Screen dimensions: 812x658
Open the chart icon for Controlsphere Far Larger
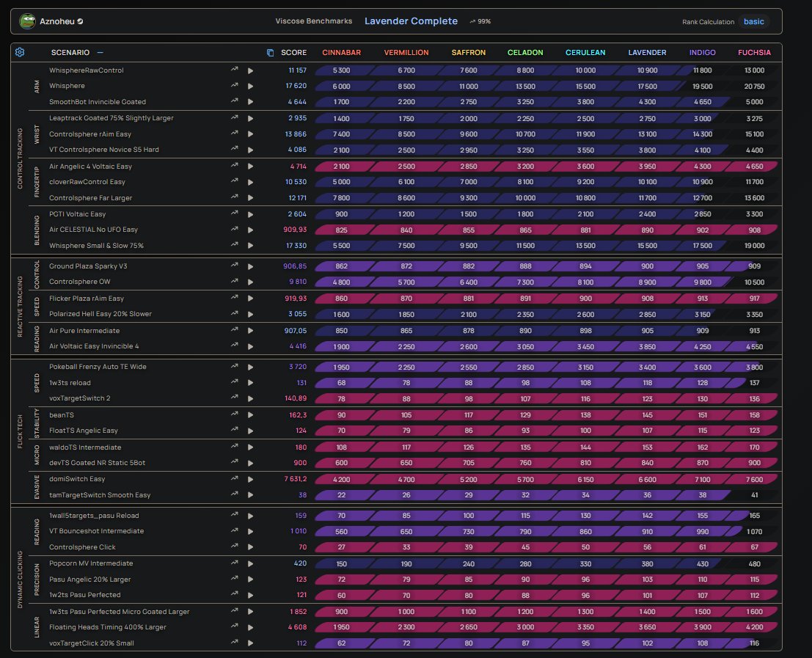(x=235, y=197)
